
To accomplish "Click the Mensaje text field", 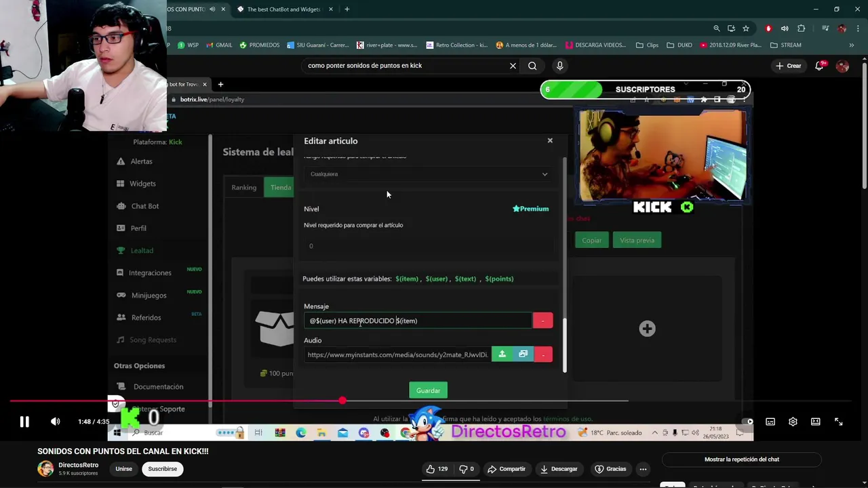I will [418, 321].
